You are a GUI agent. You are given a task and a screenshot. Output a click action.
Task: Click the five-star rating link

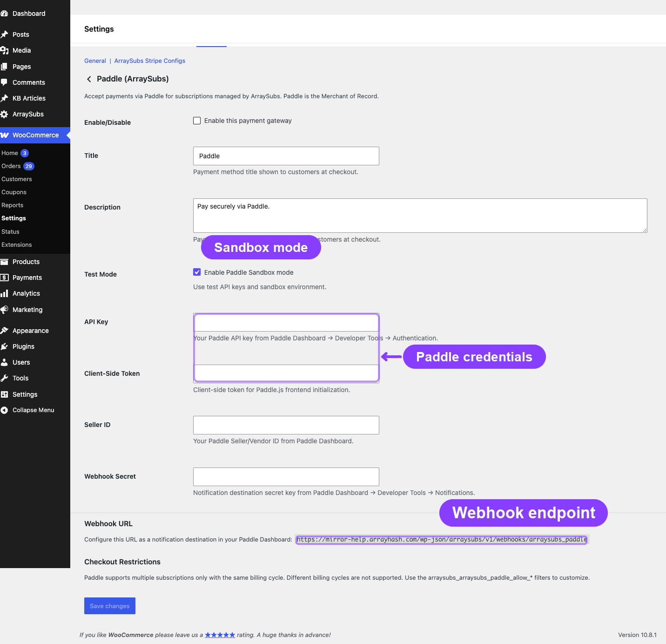tap(220, 635)
